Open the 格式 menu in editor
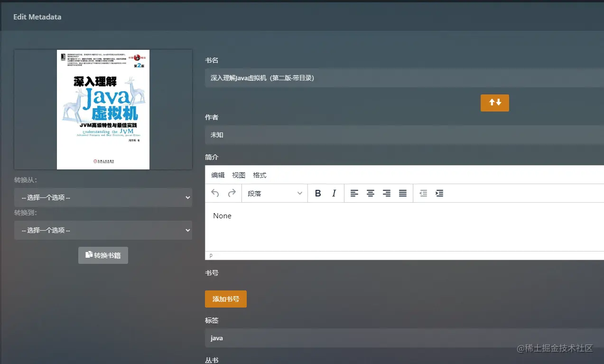Viewport: 604px width, 364px height. [x=260, y=175]
